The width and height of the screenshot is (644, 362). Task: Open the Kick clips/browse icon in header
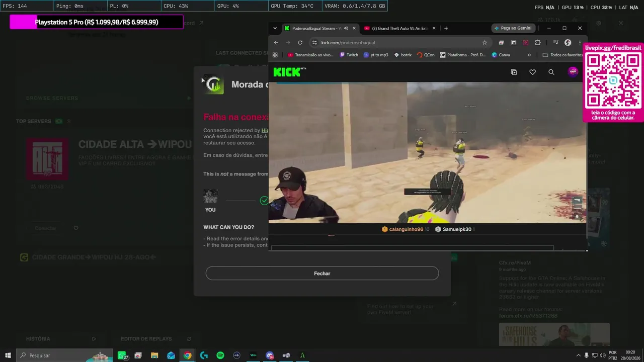514,72
